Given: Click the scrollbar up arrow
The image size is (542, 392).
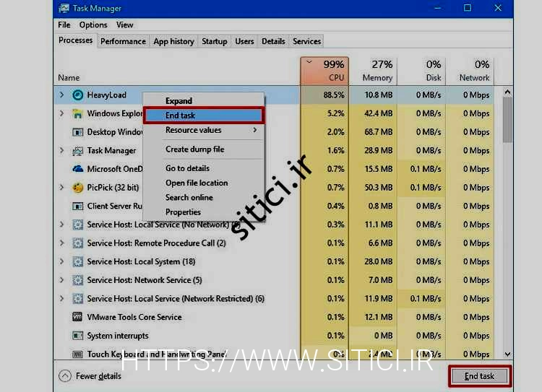Looking at the screenshot, I should click(507, 92).
